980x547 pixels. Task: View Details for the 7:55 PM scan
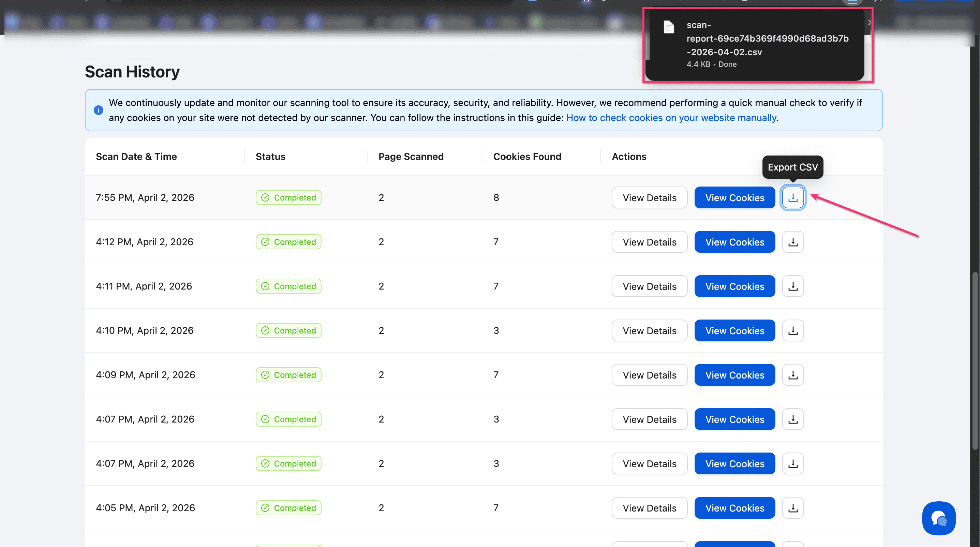tap(649, 197)
